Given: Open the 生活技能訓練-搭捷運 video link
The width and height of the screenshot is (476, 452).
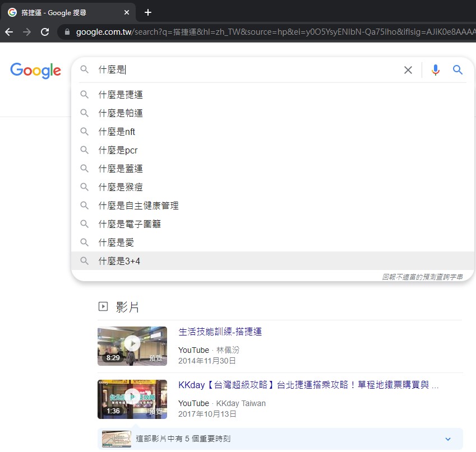Looking at the screenshot, I should [221, 332].
